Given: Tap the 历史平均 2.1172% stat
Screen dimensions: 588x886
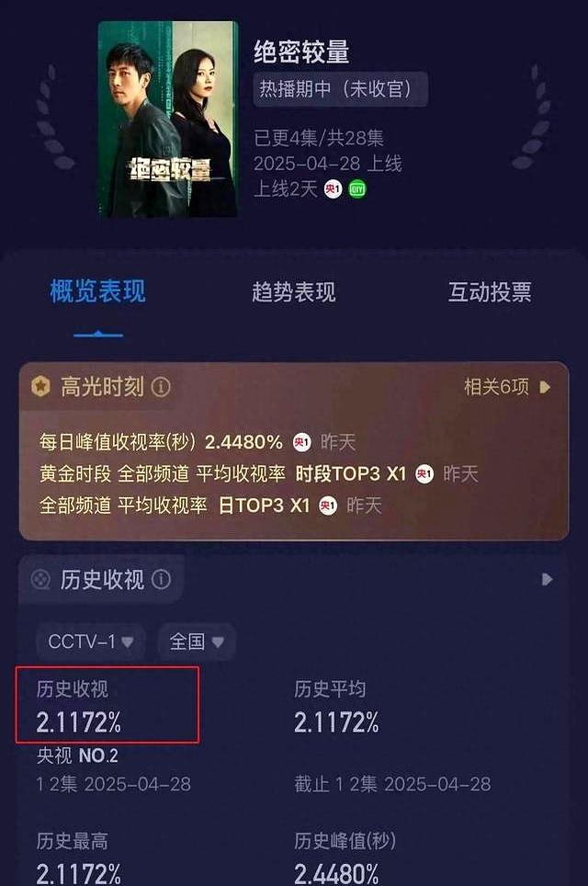Looking at the screenshot, I should tap(336, 707).
